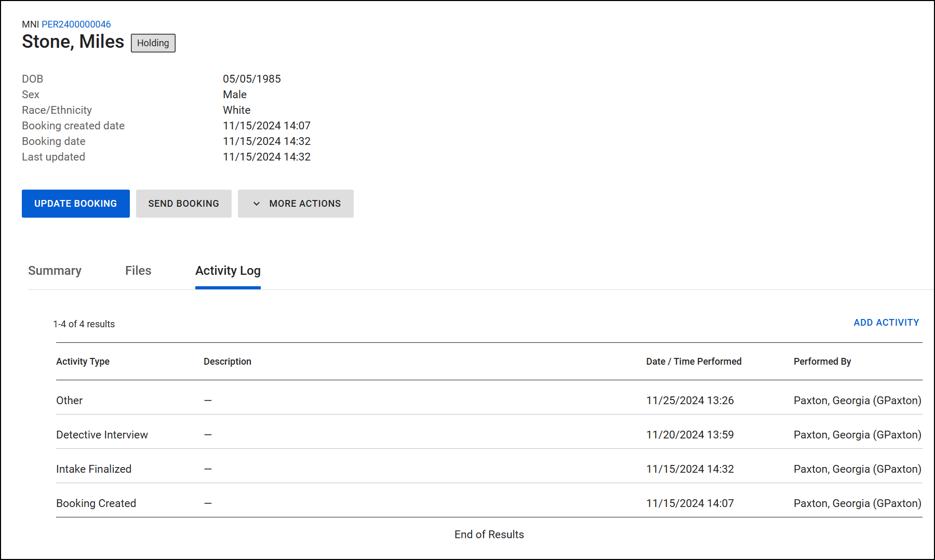Switch to the Files tab
The width and height of the screenshot is (935, 560).
138,271
